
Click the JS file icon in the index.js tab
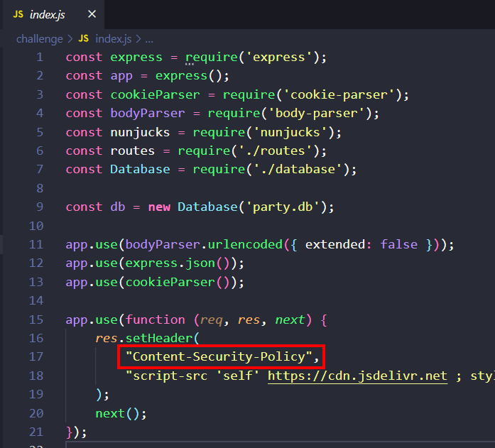[18, 14]
